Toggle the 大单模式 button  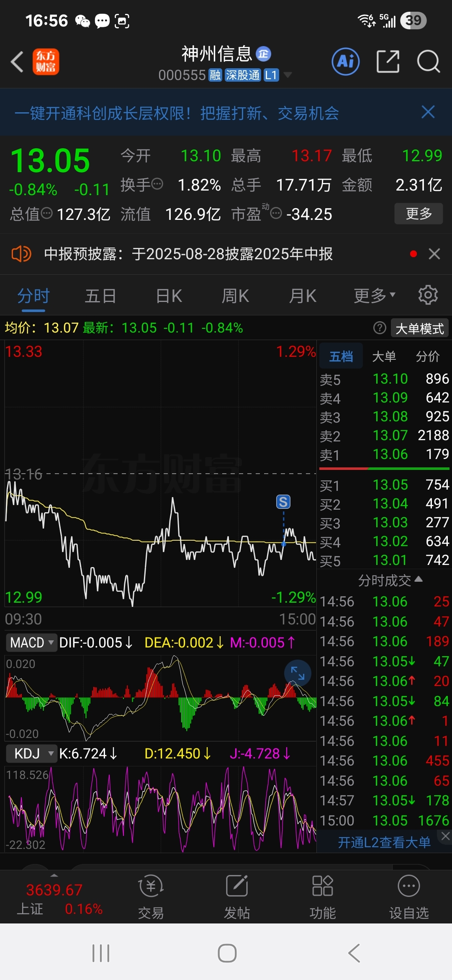420,328
